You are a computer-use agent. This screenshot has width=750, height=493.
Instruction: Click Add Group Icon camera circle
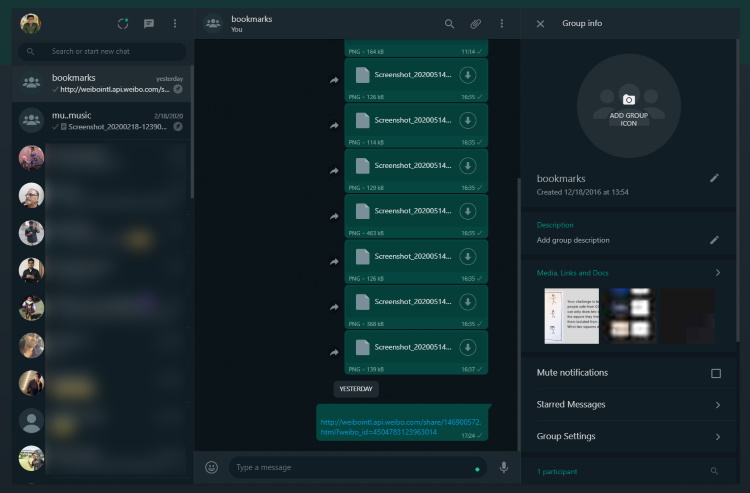click(628, 105)
